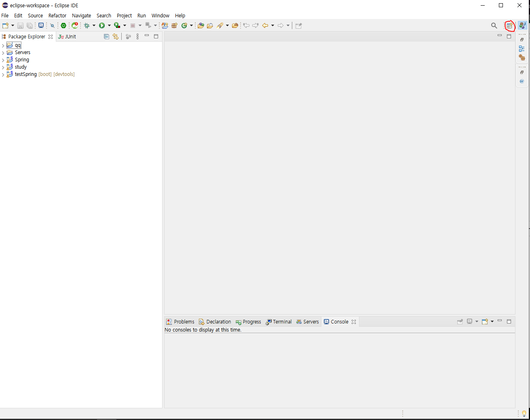Image resolution: width=530 pixels, height=420 pixels.
Task: Expand the study project node
Action: [x=3, y=67]
